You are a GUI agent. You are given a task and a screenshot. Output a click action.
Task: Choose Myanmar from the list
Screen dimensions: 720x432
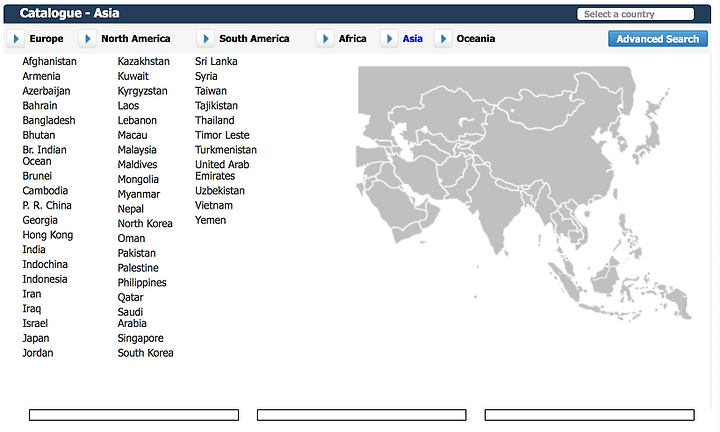tap(139, 194)
